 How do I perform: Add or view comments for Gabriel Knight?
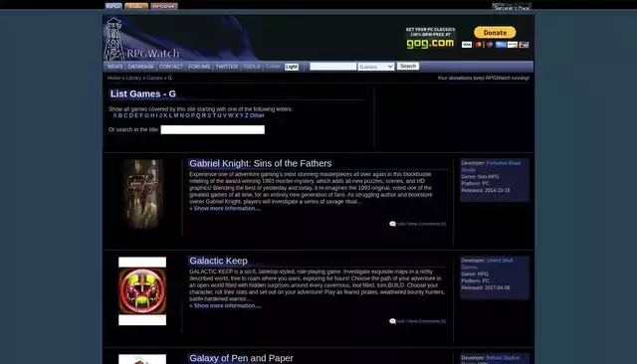pos(421,224)
